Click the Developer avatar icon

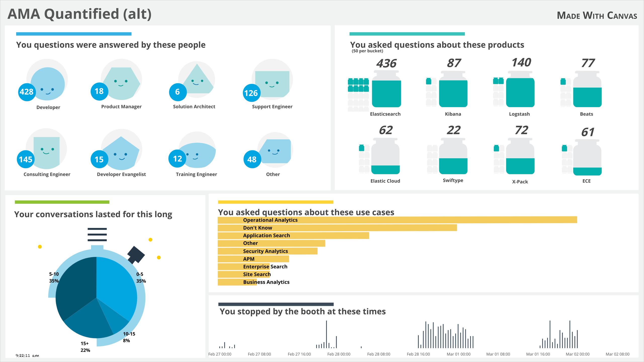48,83
